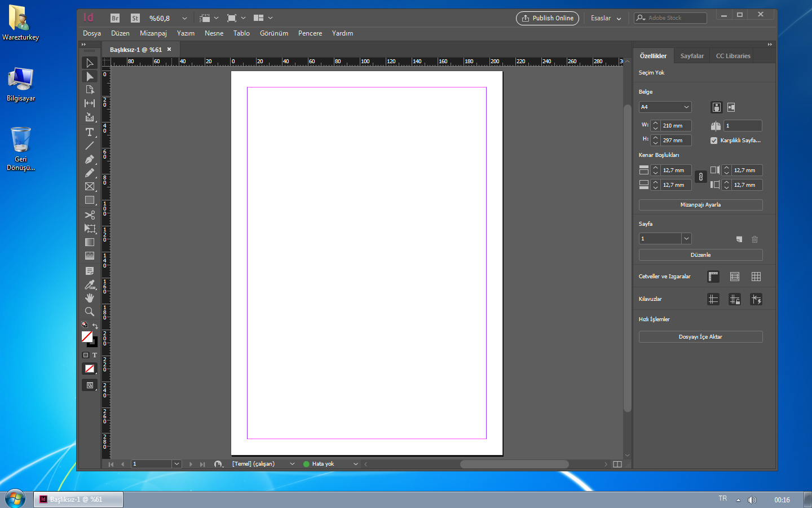Click the Mizanpajı Ayarla button

tap(700, 205)
